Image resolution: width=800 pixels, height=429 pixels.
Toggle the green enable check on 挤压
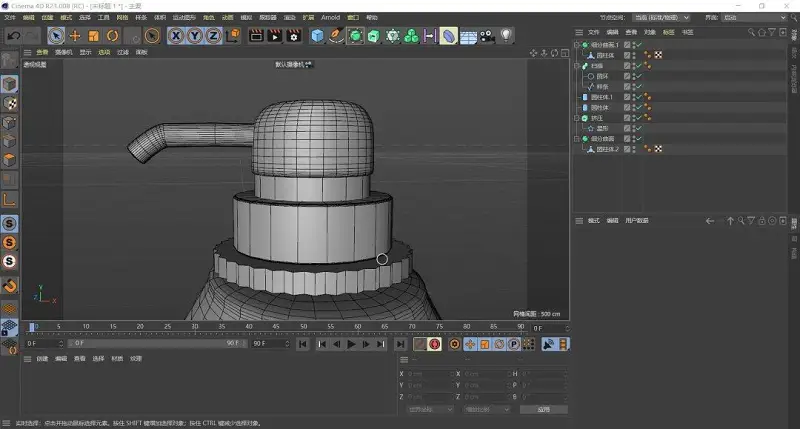click(x=639, y=118)
